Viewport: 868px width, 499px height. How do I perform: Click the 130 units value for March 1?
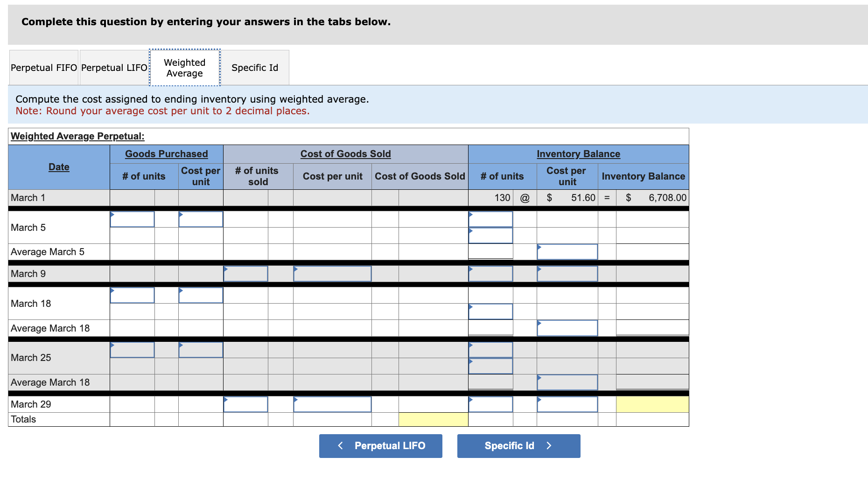tap(502, 198)
